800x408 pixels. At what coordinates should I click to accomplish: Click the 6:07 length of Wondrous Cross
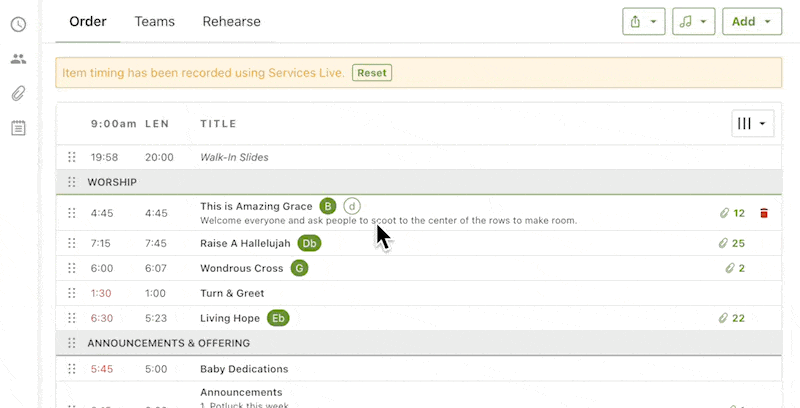[156, 268]
